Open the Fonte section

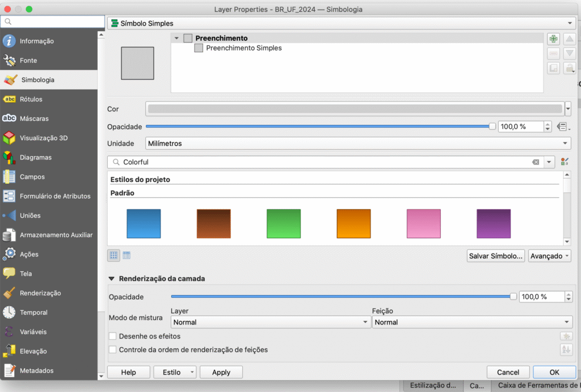(x=49, y=60)
